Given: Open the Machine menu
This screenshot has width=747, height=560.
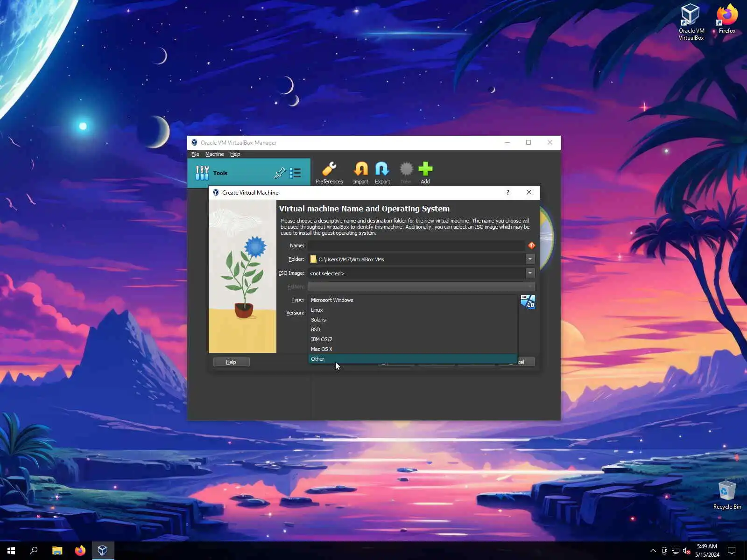Looking at the screenshot, I should [214, 154].
